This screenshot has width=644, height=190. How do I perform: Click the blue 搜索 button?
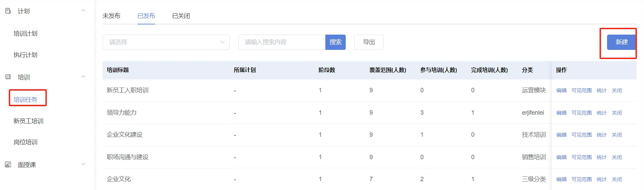point(336,42)
